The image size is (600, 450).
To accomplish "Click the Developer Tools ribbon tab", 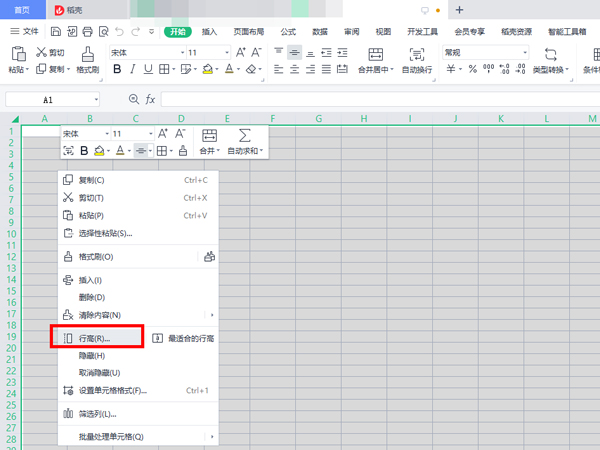I will (x=422, y=32).
